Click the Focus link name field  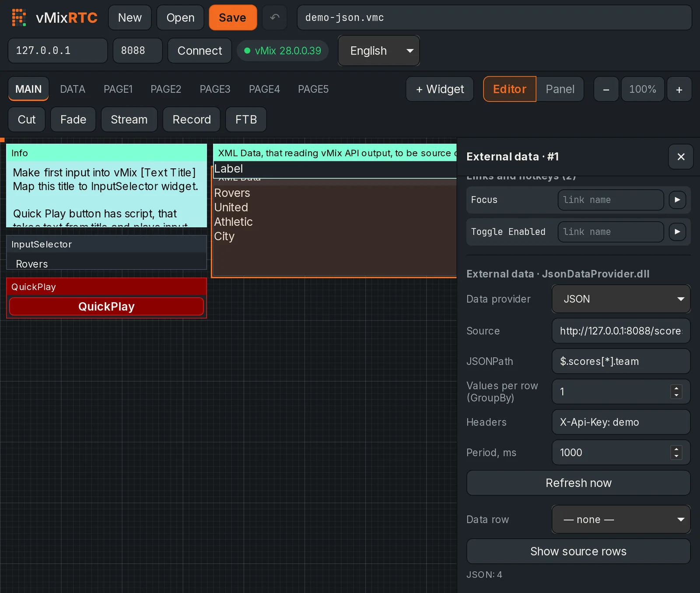611,200
